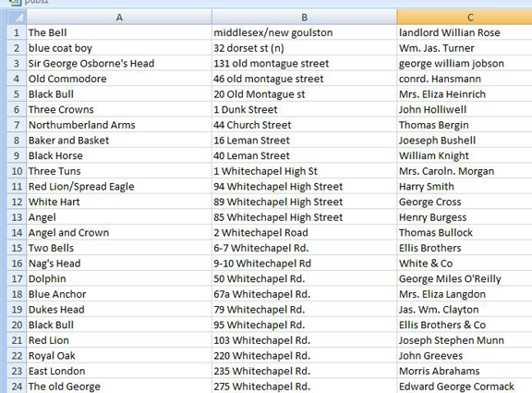Click cell Edward George Cormack
The width and height of the screenshot is (532, 393).
465,387
